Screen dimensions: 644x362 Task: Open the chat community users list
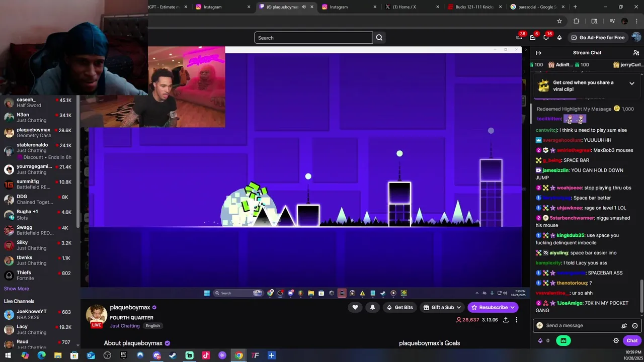[x=636, y=53]
